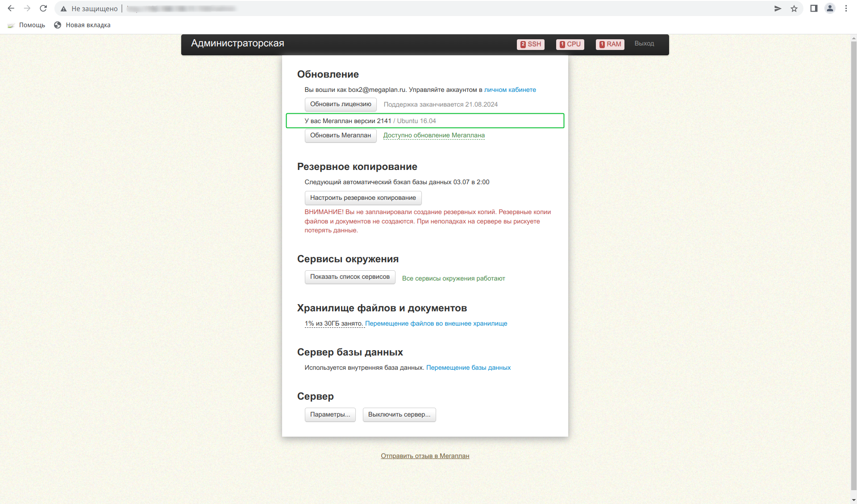This screenshot has width=857, height=504.
Task: Bookmark this page with the star icon
Action: click(794, 8)
